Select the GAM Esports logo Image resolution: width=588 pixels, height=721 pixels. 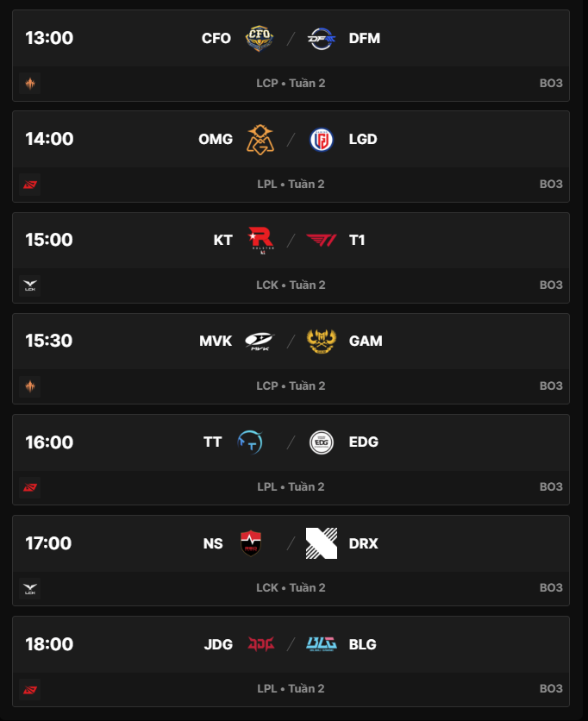(321, 341)
